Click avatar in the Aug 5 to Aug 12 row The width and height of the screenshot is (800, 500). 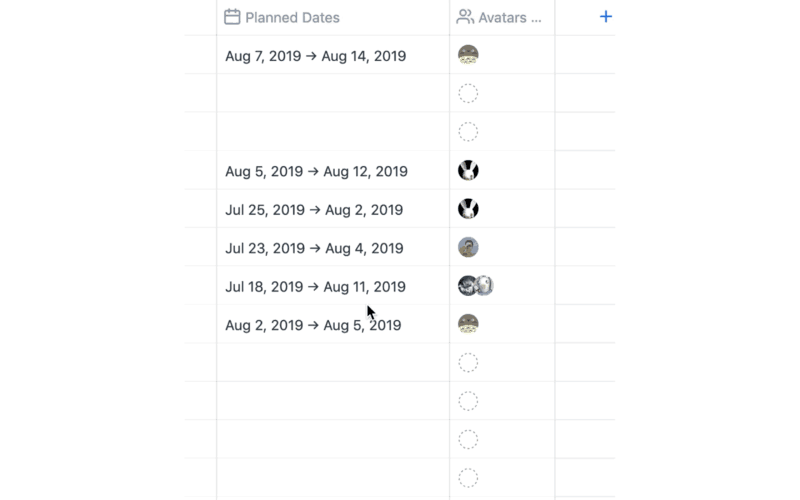tap(468, 170)
